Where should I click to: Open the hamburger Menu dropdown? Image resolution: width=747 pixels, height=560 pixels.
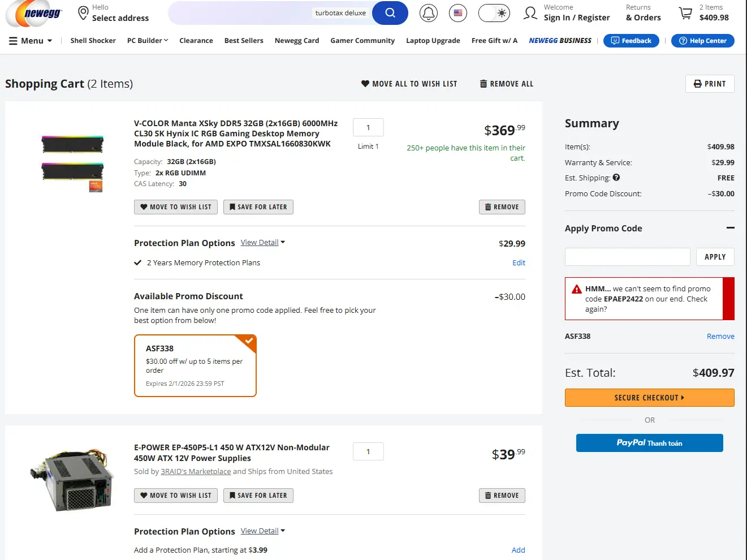(31, 41)
